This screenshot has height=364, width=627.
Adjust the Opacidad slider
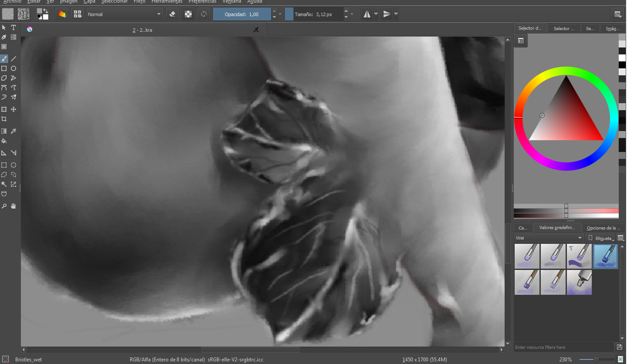tap(242, 14)
